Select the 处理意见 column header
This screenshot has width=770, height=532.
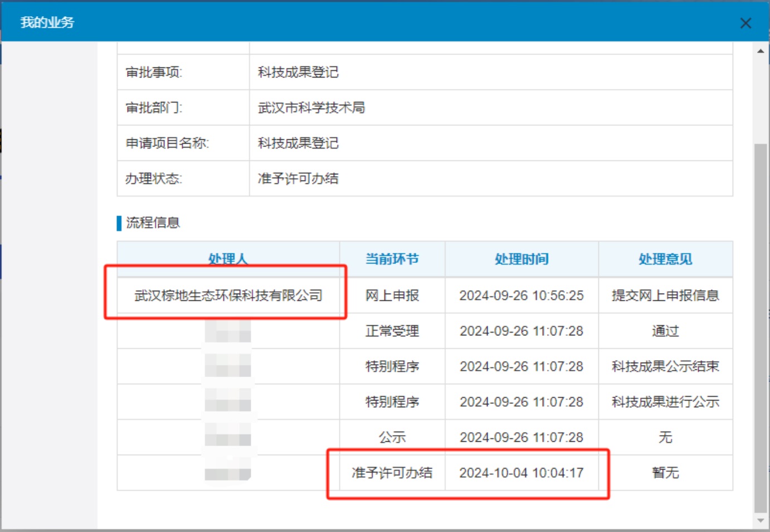point(665,259)
